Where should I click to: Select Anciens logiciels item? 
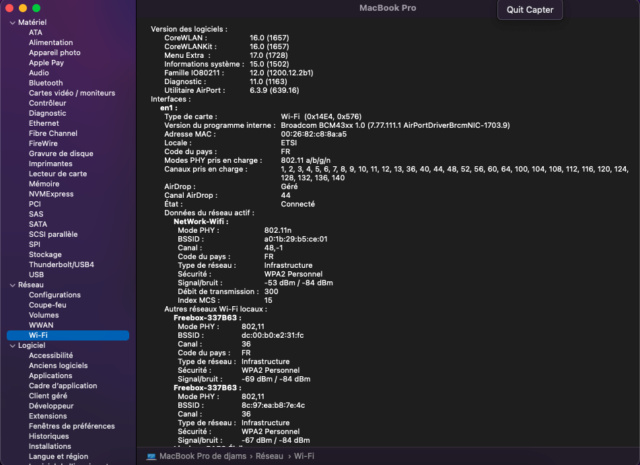pos(58,366)
